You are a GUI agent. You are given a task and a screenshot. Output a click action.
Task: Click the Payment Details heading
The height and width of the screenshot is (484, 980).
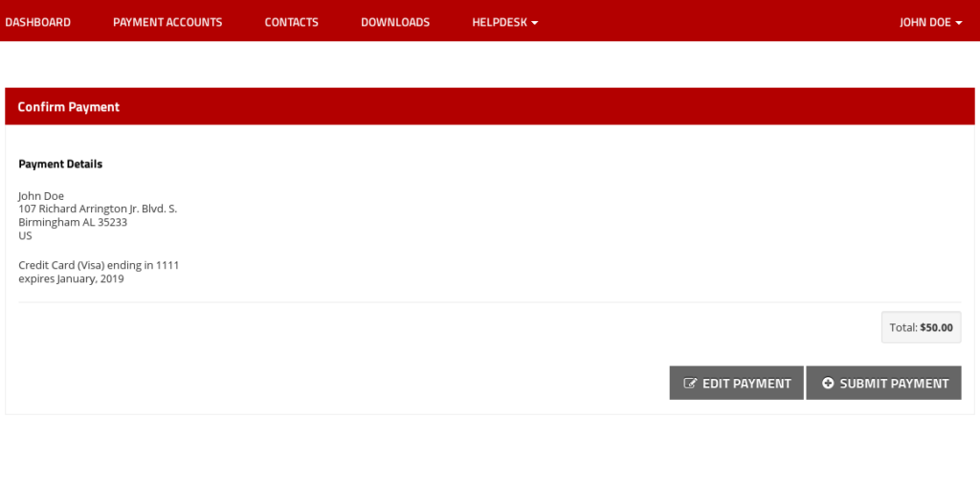tap(60, 165)
